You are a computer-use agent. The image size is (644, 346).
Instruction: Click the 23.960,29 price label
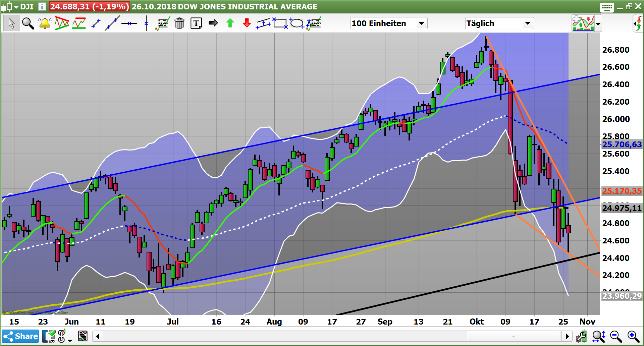pos(622,296)
